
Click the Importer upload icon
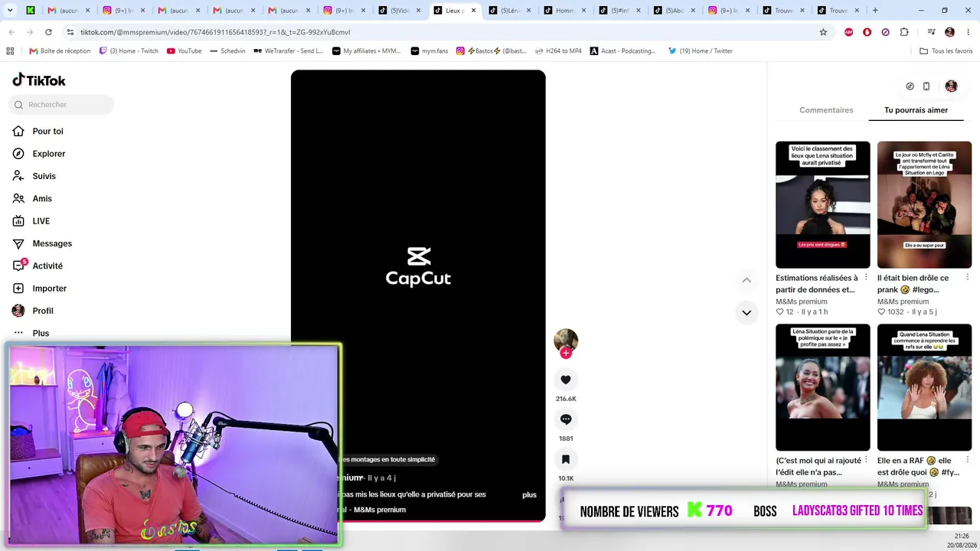tap(18, 289)
